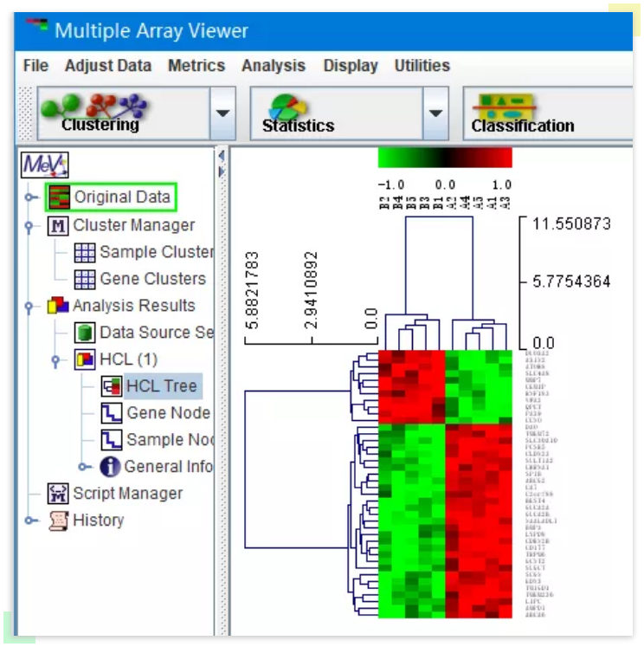The image size is (644, 647).
Task: Select the Original Data heatmap icon
Action: (60, 197)
